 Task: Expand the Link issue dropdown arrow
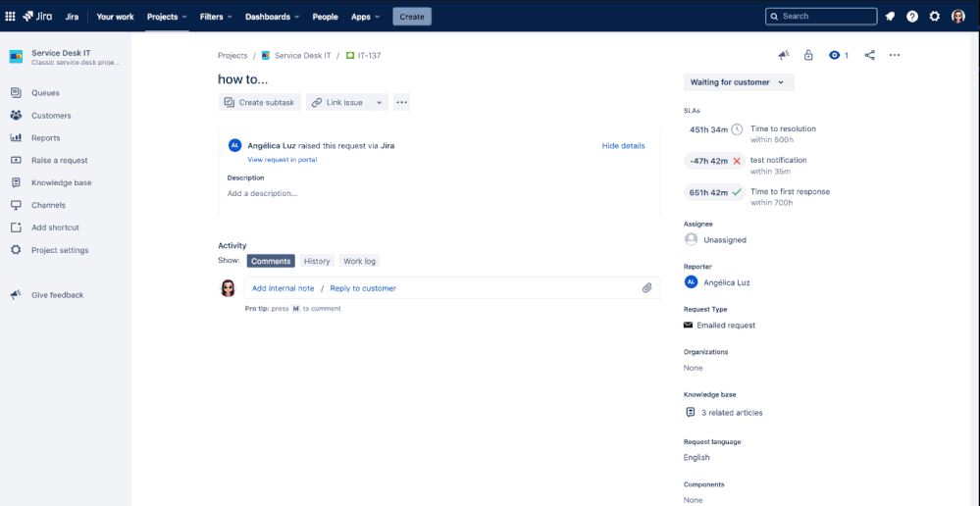click(379, 102)
